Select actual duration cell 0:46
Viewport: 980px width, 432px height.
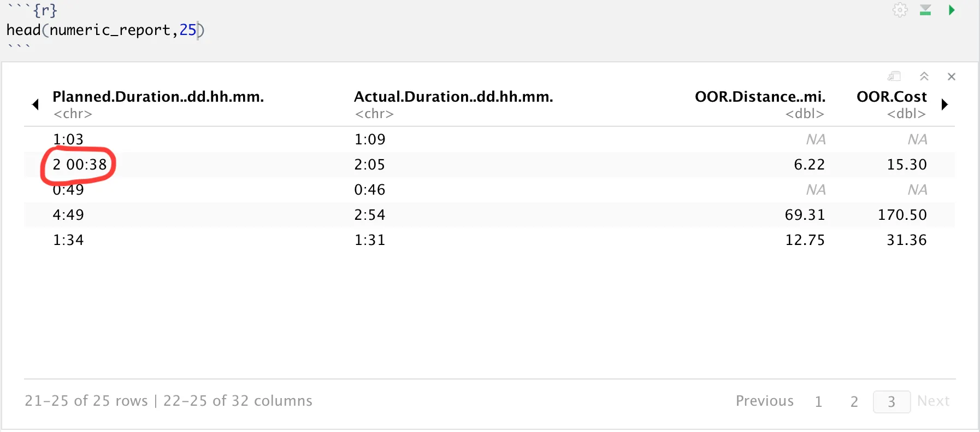[370, 190]
